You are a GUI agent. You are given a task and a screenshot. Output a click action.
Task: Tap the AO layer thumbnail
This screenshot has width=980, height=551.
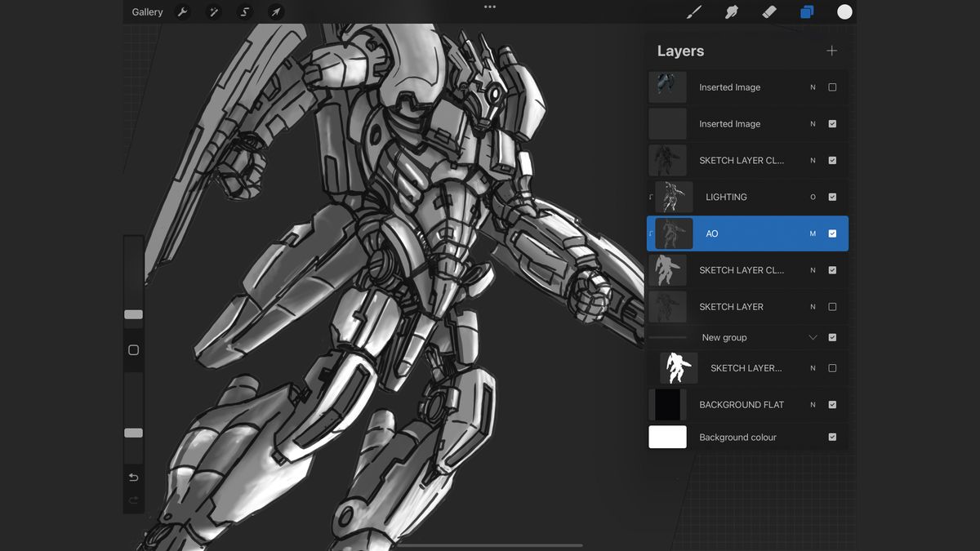coord(675,233)
